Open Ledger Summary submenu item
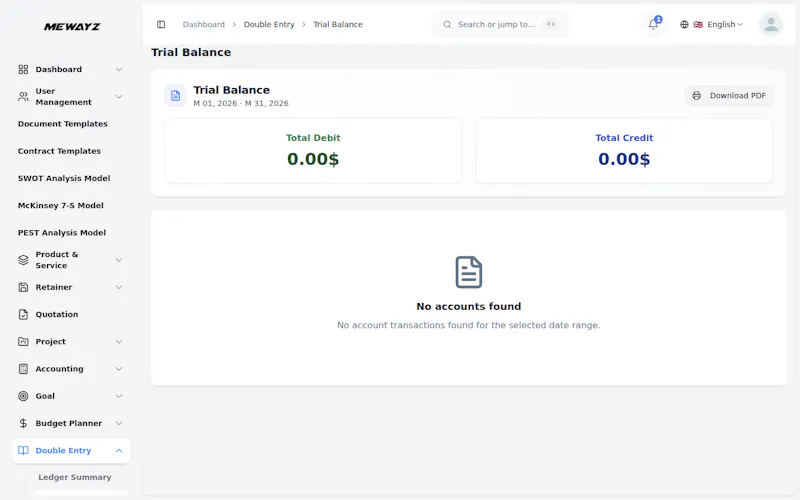The height and width of the screenshot is (500, 800). [74, 477]
